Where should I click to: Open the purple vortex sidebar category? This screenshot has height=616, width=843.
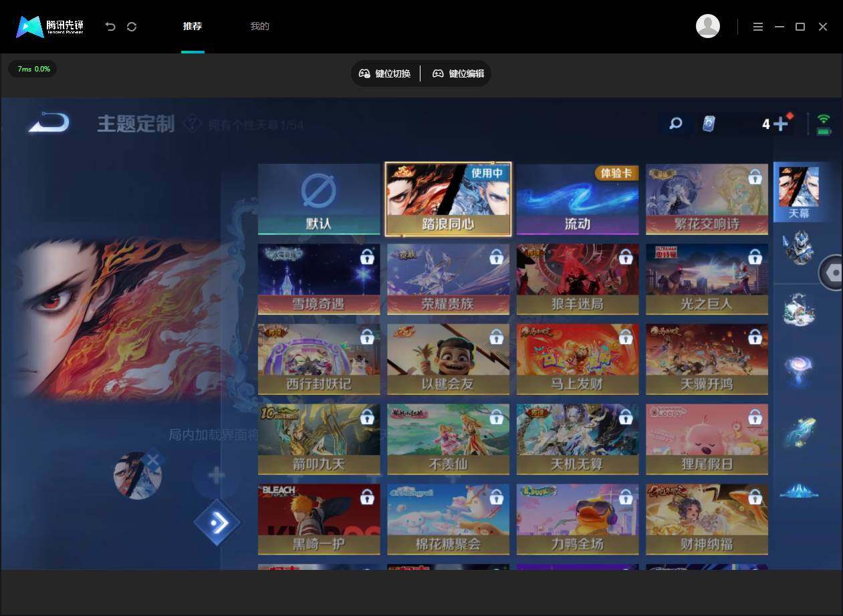(x=799, y=369)
